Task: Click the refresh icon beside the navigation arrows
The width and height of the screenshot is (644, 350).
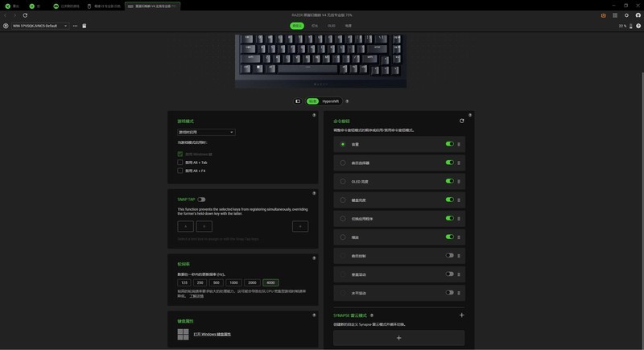Action: (x=25, y=15)
